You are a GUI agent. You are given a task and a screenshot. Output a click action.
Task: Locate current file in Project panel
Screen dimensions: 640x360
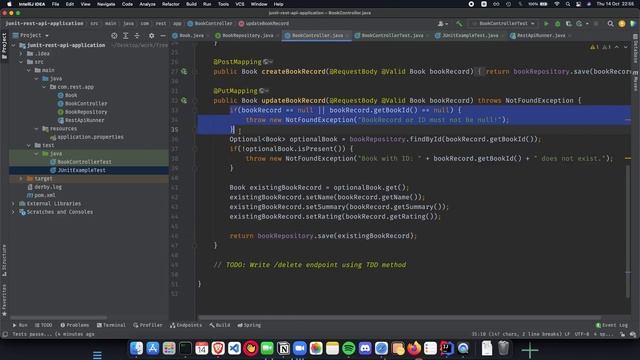coord(114,36)
